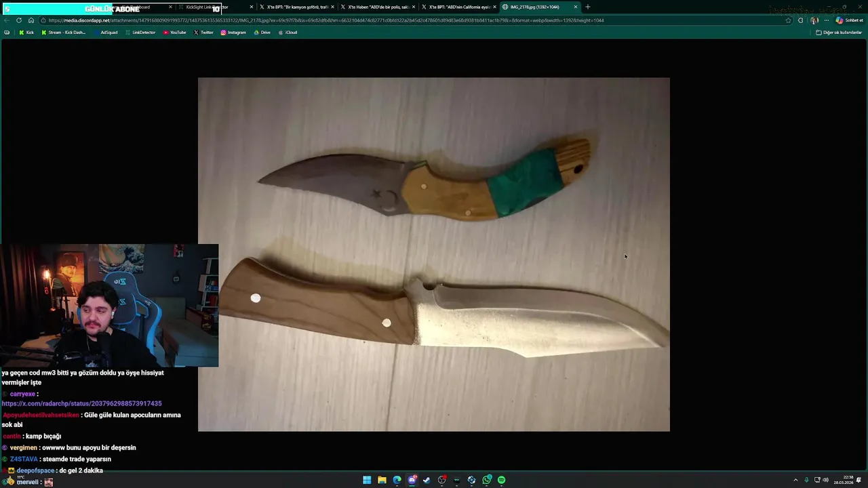Click deepofspace username in chat

click(35, 470)
